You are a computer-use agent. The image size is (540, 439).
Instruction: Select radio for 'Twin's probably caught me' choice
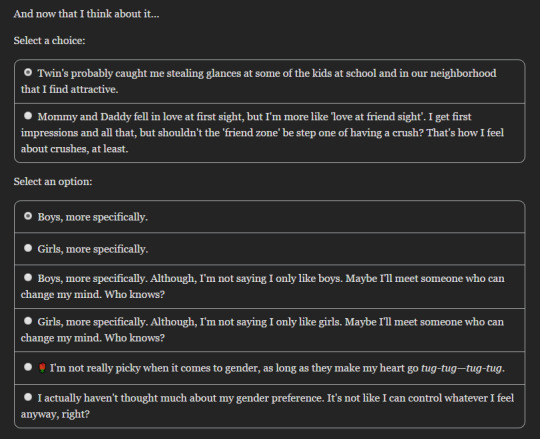(28, 72)
